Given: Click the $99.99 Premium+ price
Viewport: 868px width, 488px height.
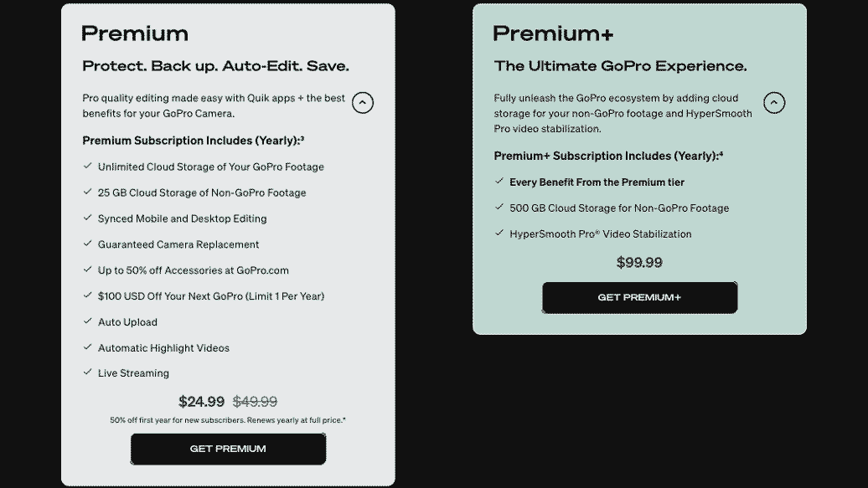Looking at the screenshot, I should point(639,263).
